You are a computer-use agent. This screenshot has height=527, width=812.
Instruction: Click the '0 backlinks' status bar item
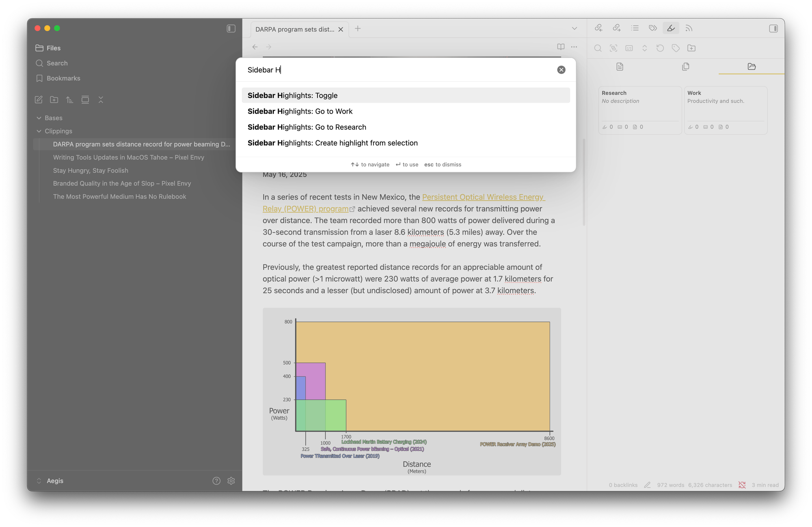click(623, 485)
